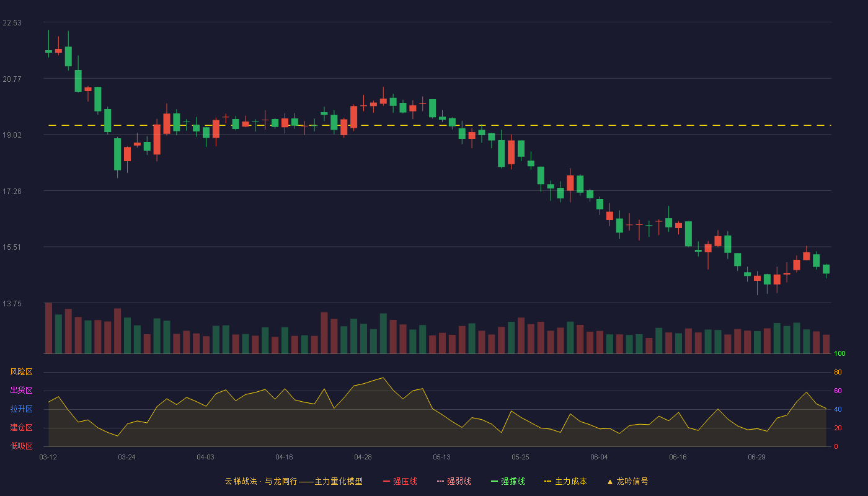This screenshot has height=496, width=868.
Task: Select the 拉升区 zone label
Action: tap(22, 409)
